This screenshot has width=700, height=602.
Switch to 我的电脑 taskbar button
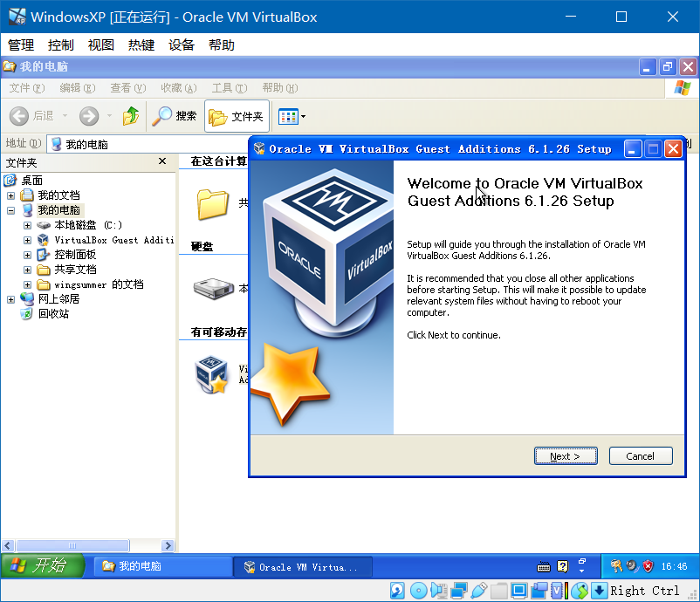pyautogui.click(x=162, y=566)
